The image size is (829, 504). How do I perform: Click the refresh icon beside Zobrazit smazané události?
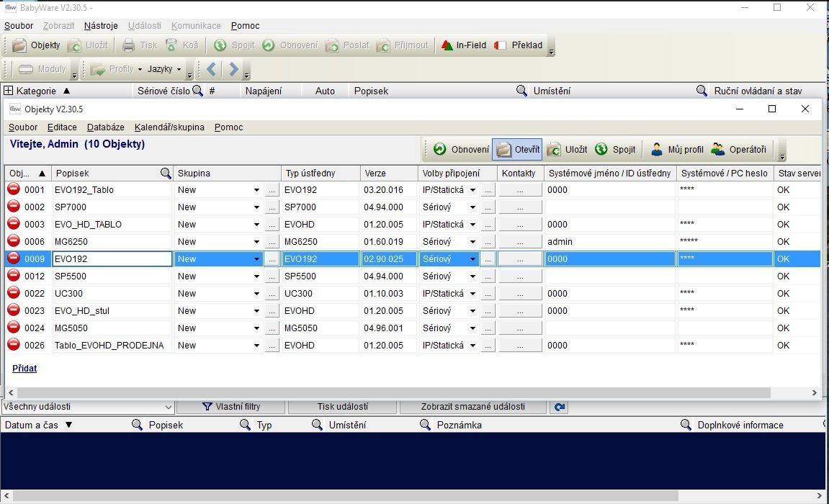coord(560,407)
